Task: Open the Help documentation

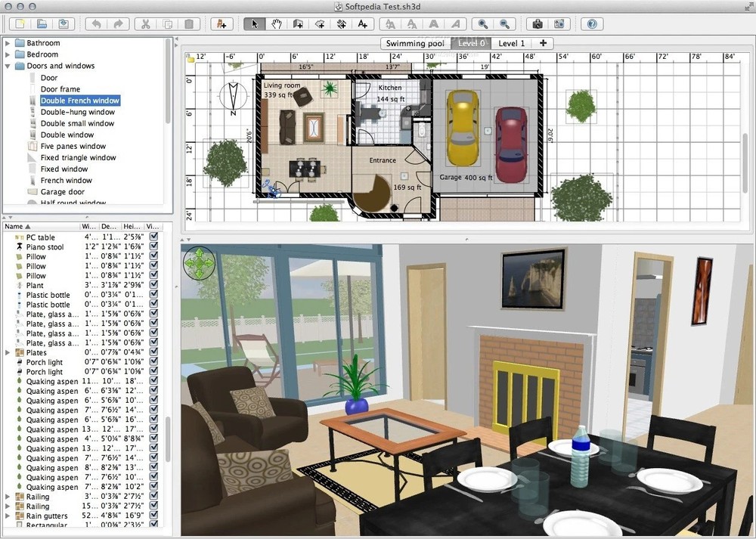Action: pos(592,23)
